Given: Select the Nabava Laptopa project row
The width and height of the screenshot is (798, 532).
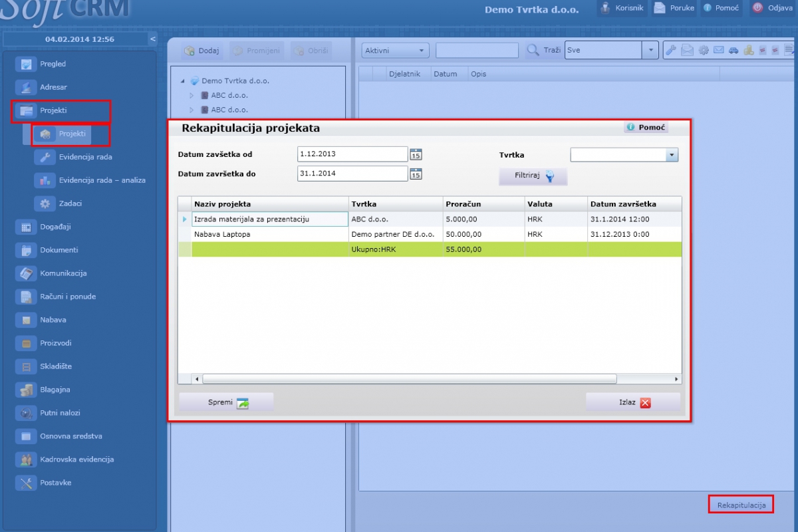Looking at the screenshot, I should tap(430, 234).
